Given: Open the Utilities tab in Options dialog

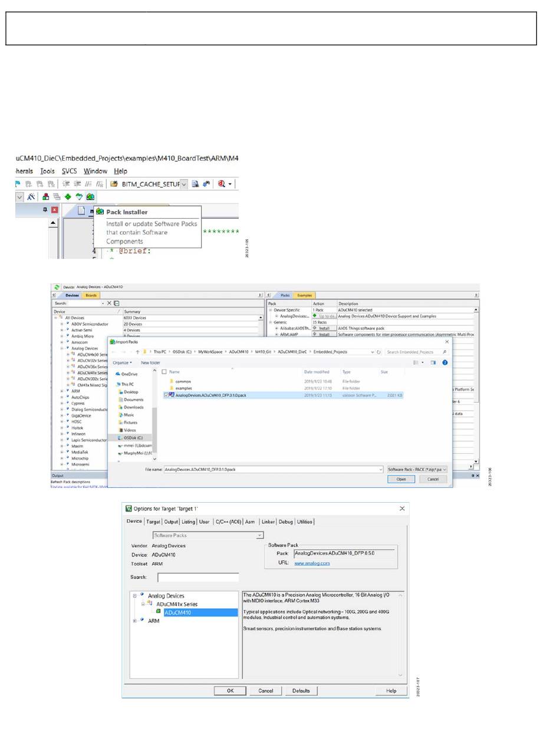Looking at the screenshot, I should point(305,522).
